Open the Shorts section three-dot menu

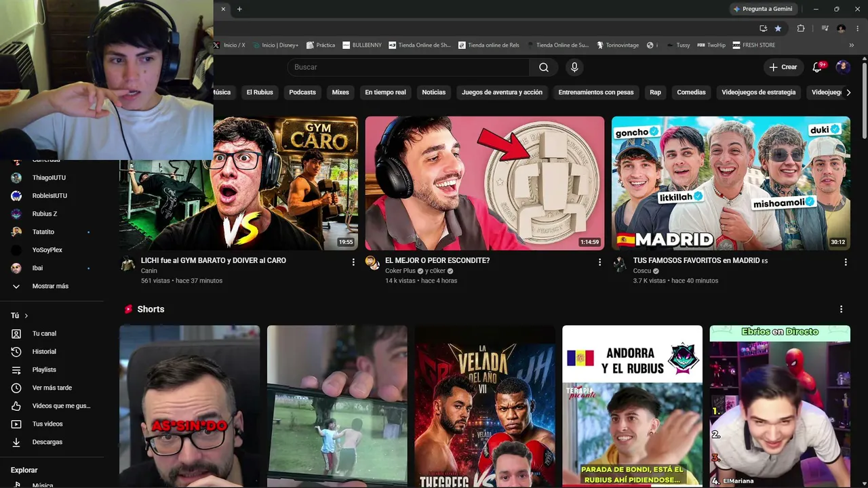[842, 309]
